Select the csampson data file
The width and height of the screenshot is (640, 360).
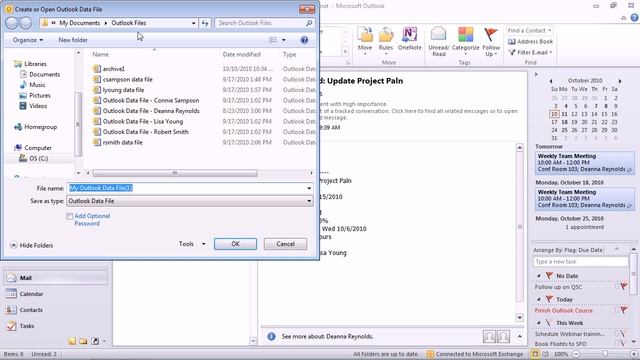click(x=127, y=79)
